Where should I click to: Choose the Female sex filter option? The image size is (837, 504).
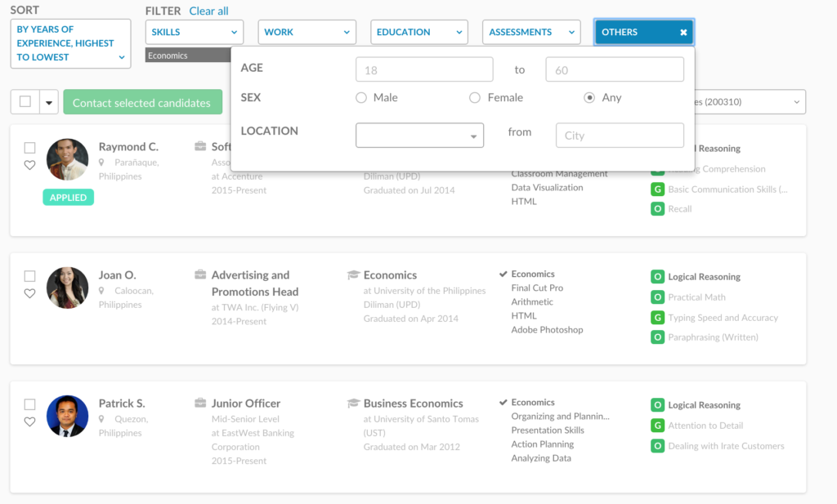coord(475,97)
